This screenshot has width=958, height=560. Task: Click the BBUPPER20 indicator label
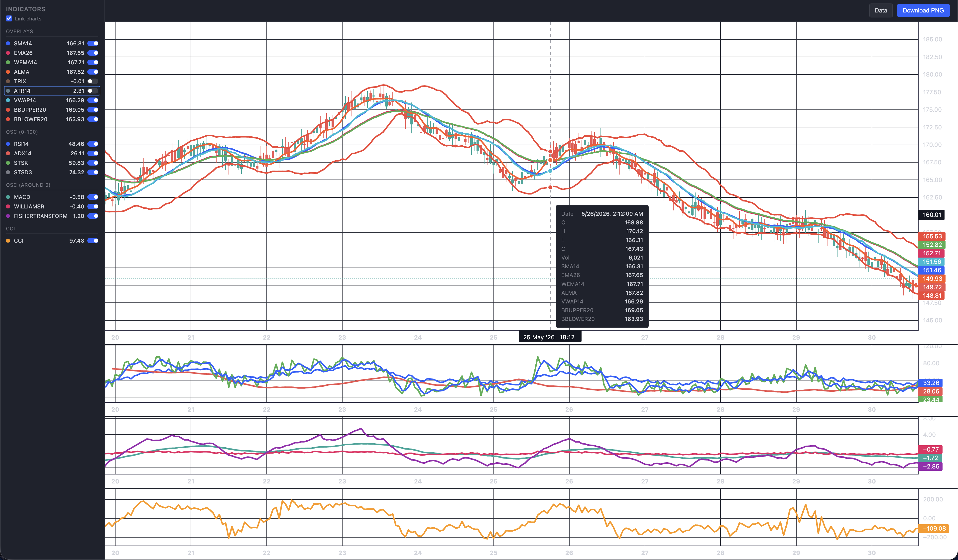click(x=30, y=110)
